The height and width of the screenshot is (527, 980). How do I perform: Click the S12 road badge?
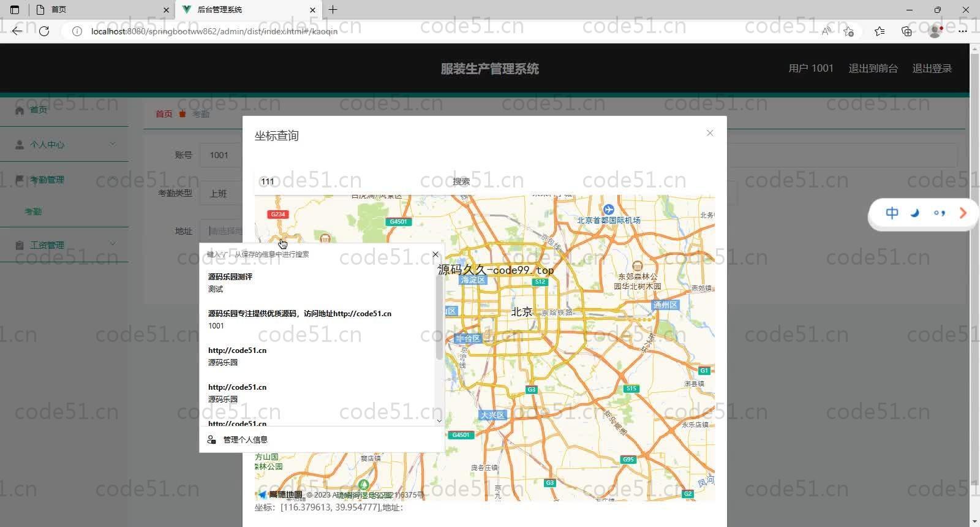click(540, 282)
